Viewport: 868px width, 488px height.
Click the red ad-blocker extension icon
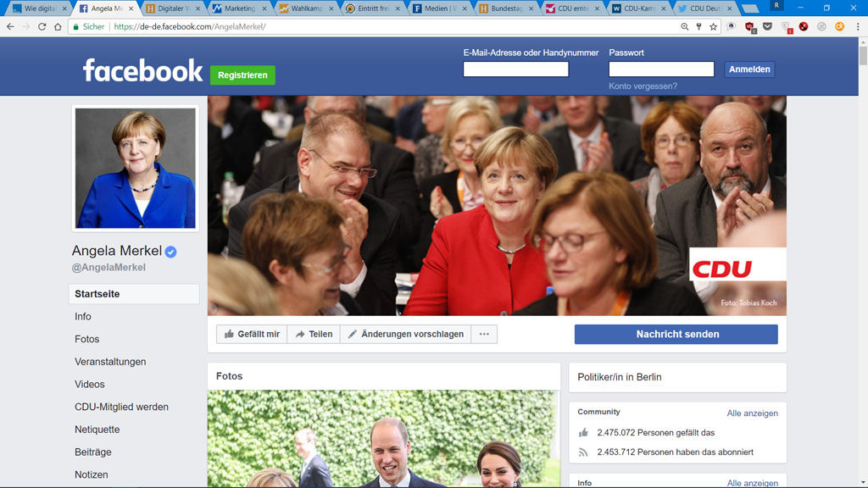click(x=803, y=26)
